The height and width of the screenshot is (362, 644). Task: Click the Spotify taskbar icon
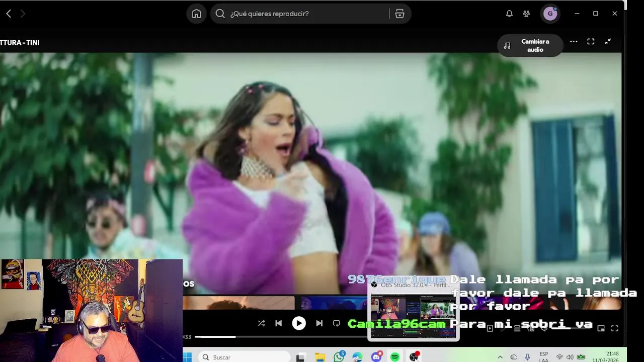pyautogui.click(x=395, y=357)
